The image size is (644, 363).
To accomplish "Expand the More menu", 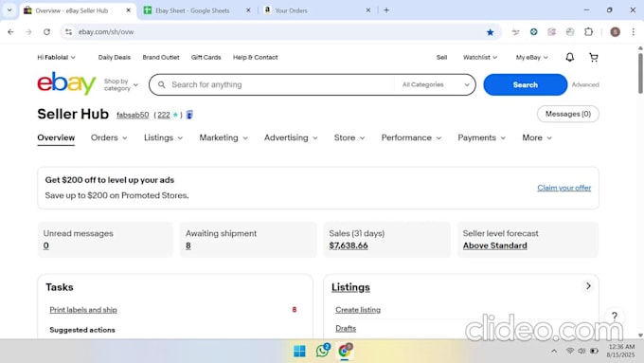I will point(537,137).
